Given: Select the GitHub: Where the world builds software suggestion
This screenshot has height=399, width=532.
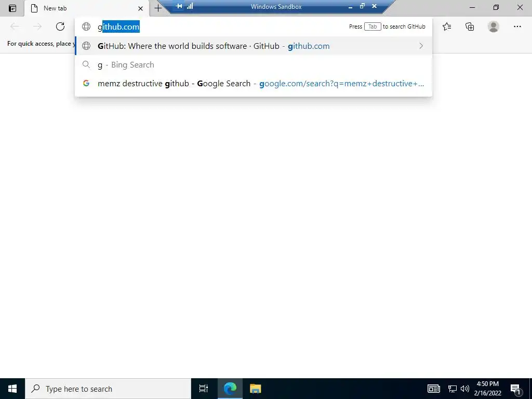Looking at the screenshot, I should [x=254, y=46].
